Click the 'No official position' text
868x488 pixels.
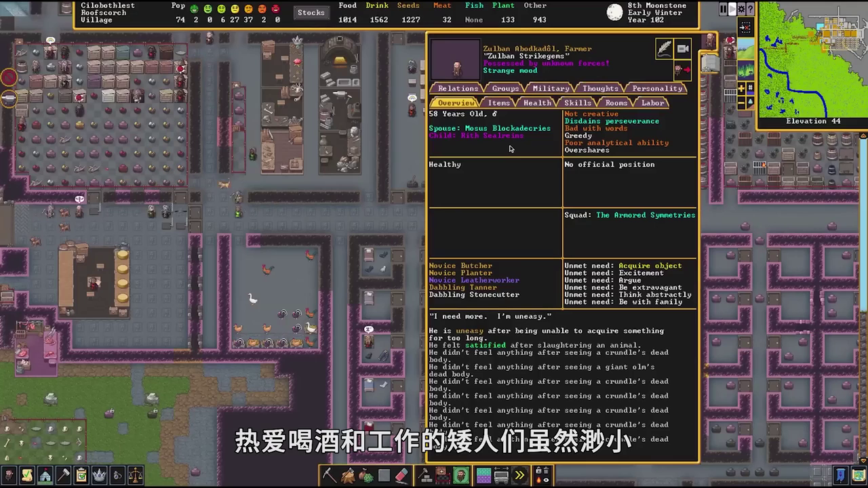click(x=610, y=164)
